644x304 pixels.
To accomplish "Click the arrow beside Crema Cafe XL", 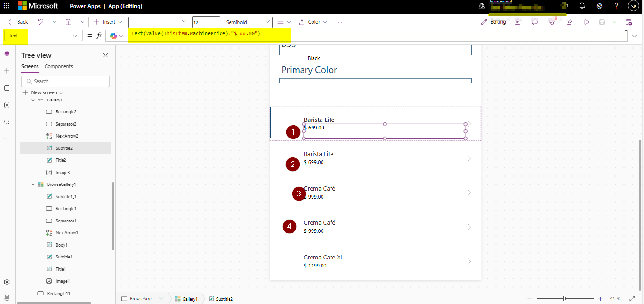I will [469, 261].
